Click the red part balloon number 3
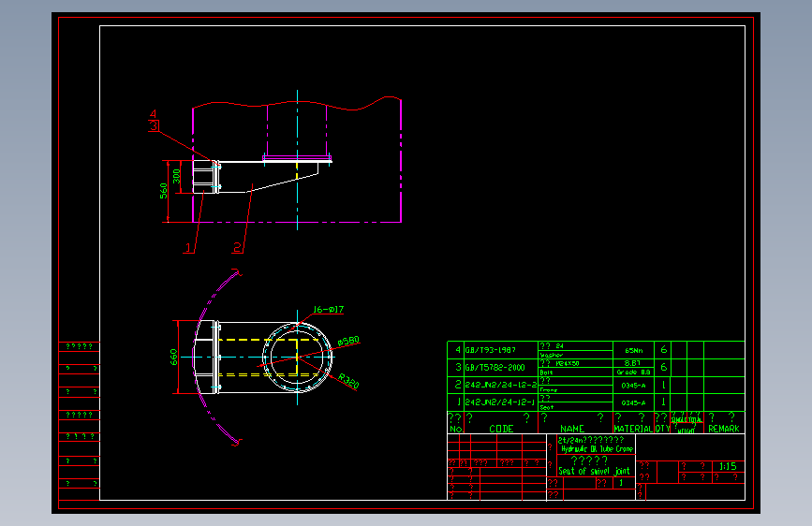The image size is (812, 526). click(154, 125)
